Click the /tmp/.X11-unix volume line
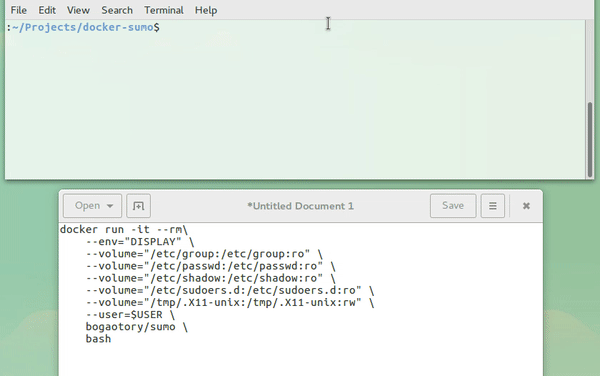 230,303
